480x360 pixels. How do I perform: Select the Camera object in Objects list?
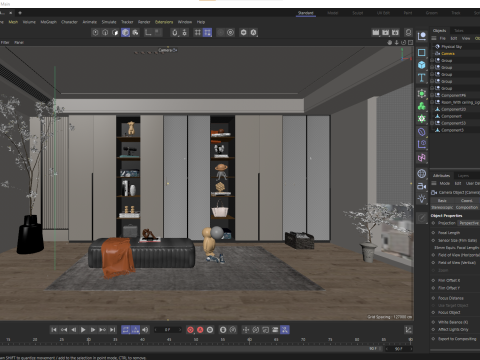click(x=448, y=53)
